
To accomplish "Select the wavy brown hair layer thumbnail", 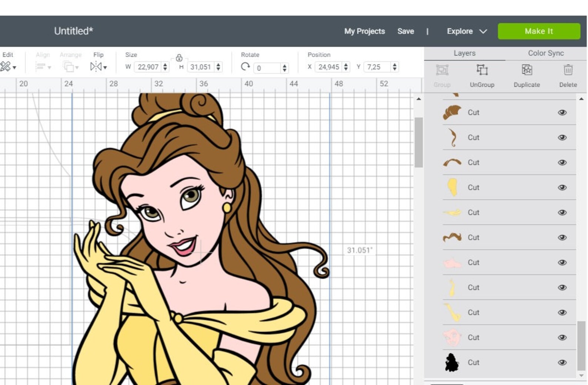I will pyautogui.click(x=452, y=237).
